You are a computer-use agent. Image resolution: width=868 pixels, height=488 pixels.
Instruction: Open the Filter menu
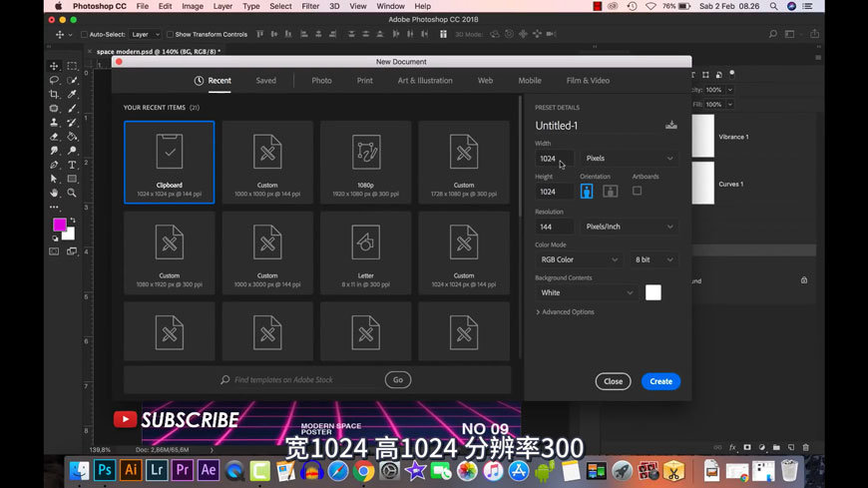pyautogui.click(x=310, y=6)
